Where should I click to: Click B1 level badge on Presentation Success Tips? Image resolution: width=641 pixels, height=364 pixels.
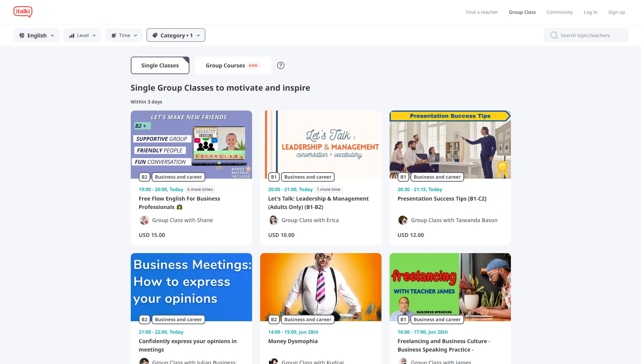point(403,177)
